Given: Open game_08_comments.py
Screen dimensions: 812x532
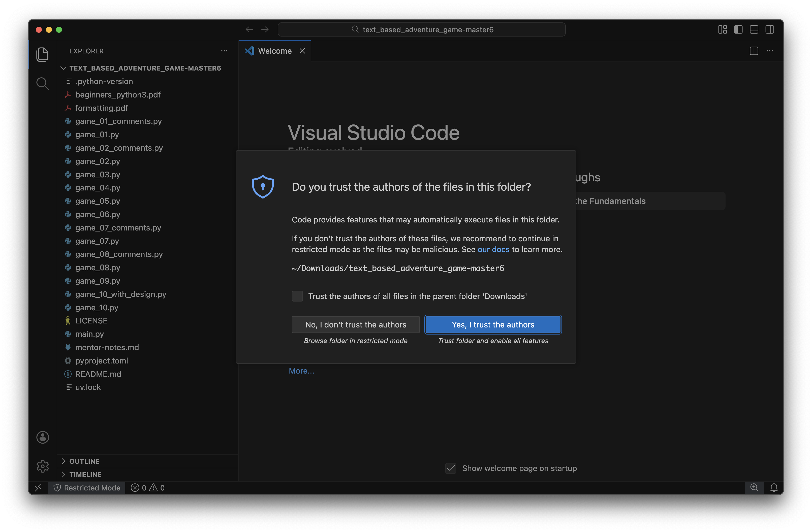Looking at the screenshot, I should click(x=147, y=254).
